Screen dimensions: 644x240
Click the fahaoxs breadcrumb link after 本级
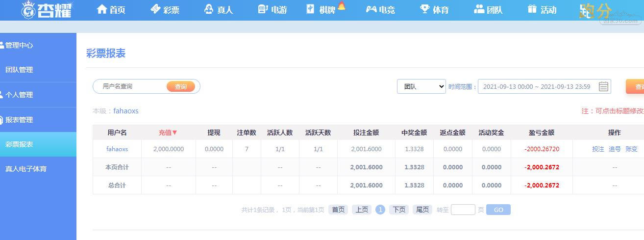pyautogui.click(x=126, y=111)
